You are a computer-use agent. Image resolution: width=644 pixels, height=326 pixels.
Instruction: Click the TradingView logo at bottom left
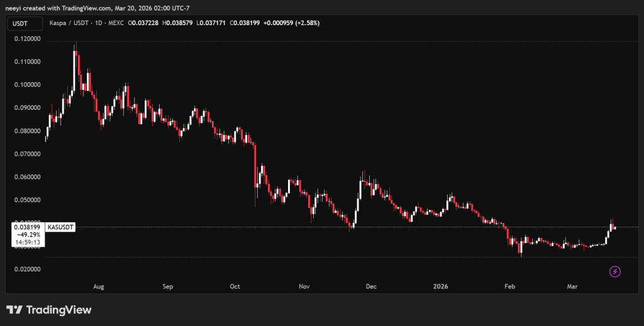point(48,310)
